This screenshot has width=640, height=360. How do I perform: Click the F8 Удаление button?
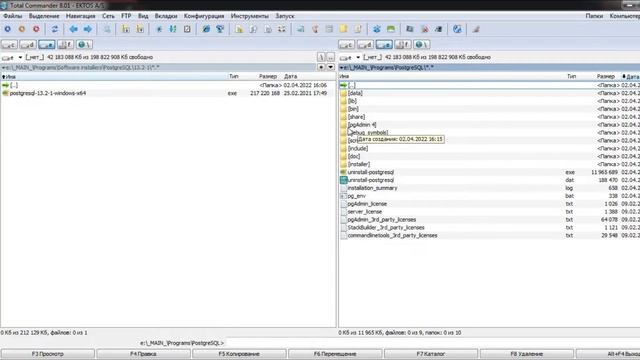point(527,354)
